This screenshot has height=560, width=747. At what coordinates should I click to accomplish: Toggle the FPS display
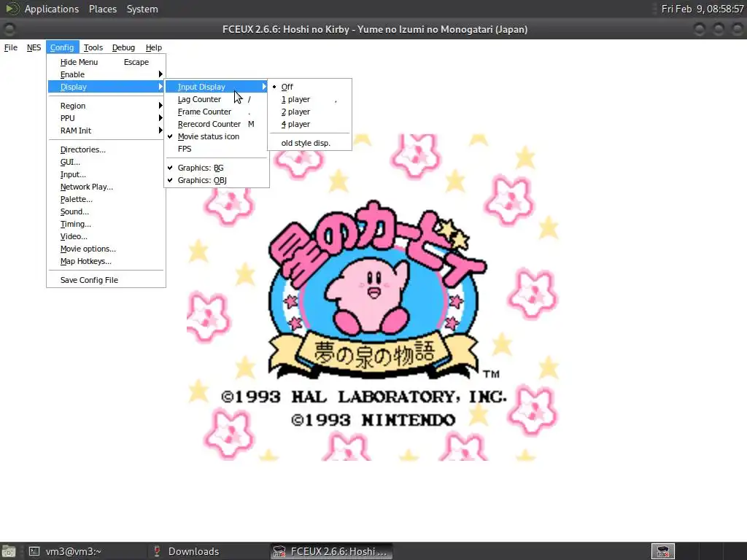tap(216, 149)
